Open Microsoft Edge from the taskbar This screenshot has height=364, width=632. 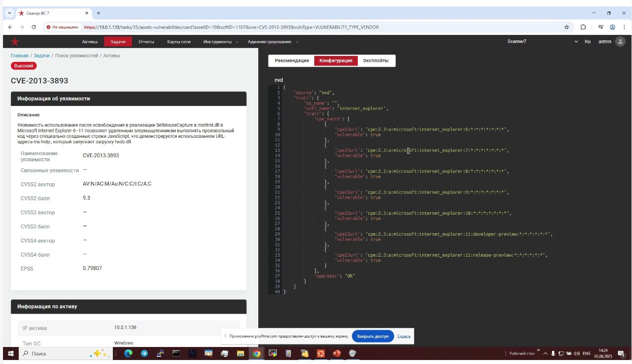tap(128, 354)
